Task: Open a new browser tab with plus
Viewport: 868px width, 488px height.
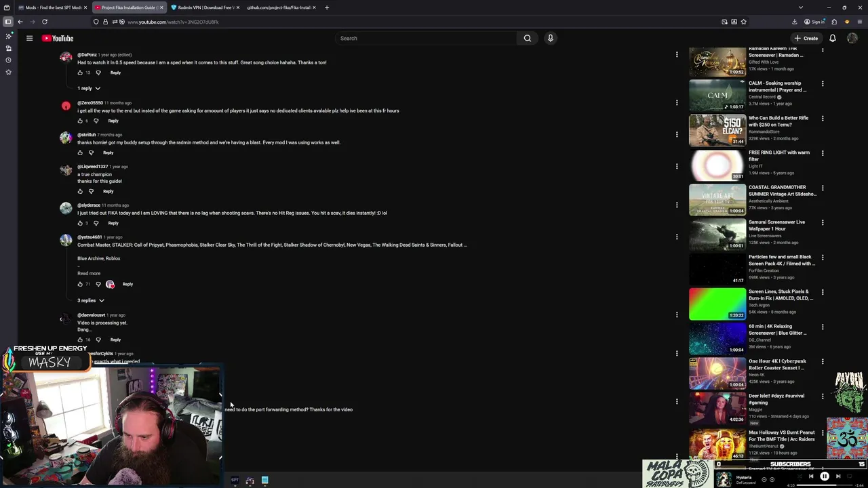Action: [x=327, y=7]
